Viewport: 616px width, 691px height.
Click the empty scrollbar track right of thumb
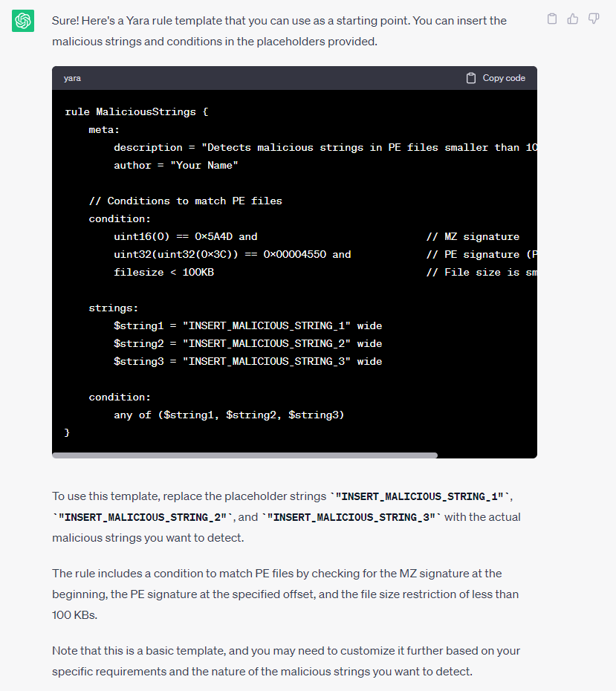[x=487, y=455]
